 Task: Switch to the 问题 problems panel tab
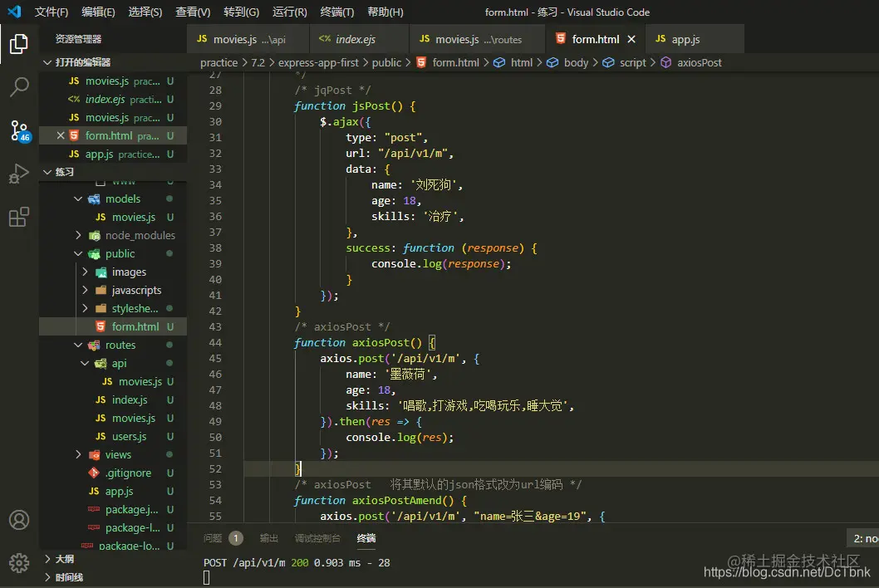tap(213, 538)
